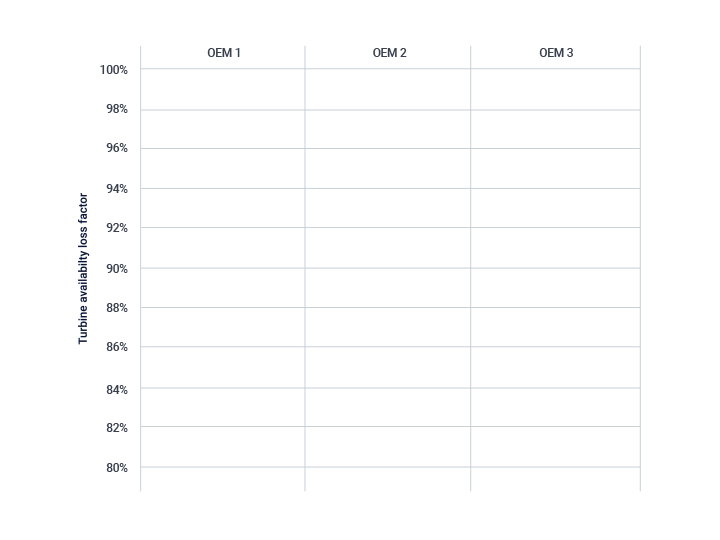Select the 82% axis label
Viewport: 720px width, 540px height.
coord(117,428)
